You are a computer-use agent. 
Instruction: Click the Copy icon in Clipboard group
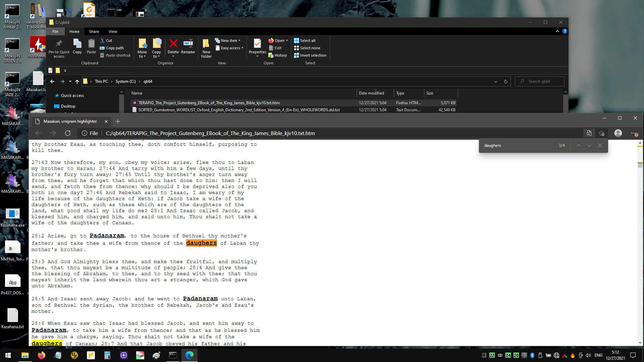[77, 46]
